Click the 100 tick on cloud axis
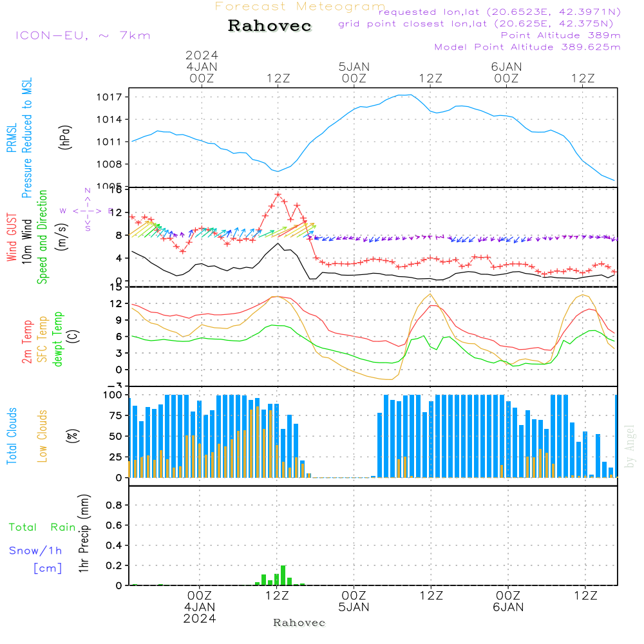 [113, 395]
